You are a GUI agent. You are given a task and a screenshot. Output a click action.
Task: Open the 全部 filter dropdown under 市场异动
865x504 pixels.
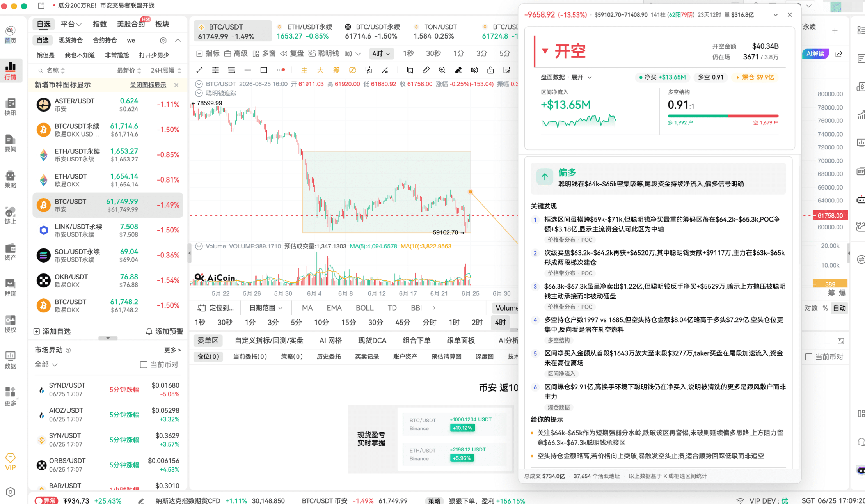[46, 364]
